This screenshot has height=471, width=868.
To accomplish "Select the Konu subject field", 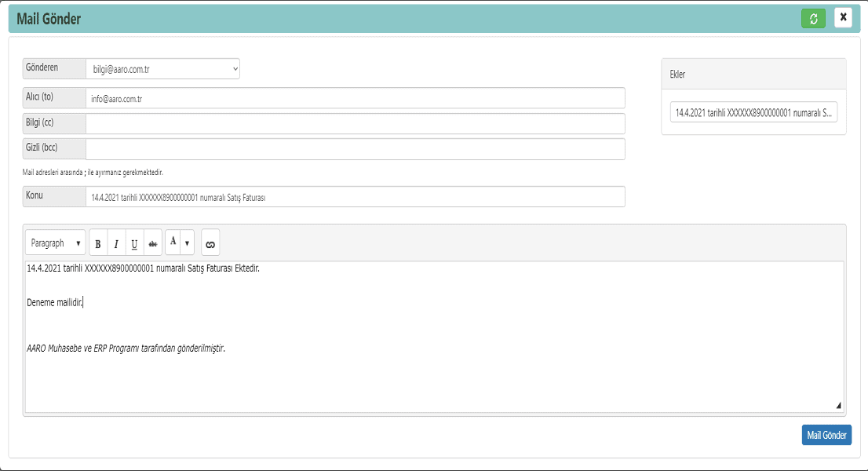I will pyautogui.click(x=355, y=197).
